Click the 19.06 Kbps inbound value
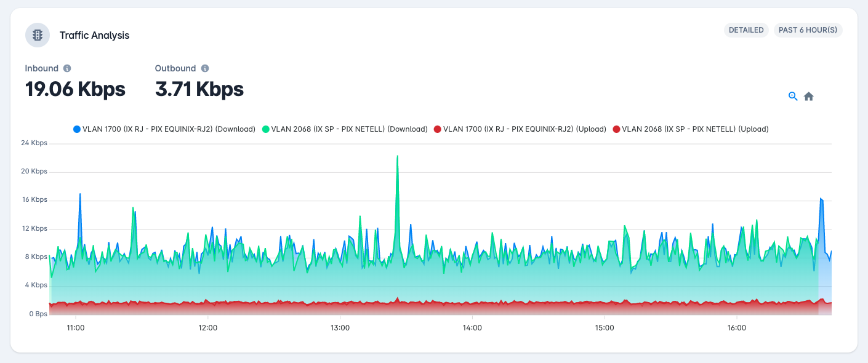This screenshot has width=868, height=363. [x=75, y=89]
